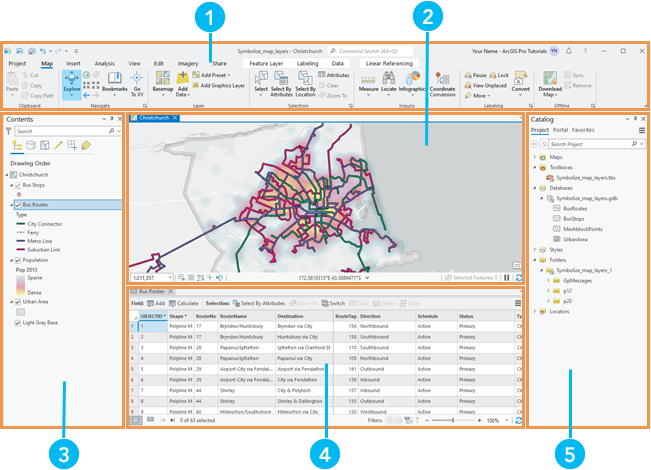Click the Population color ramp legend
The height and width of the screenshot is (470, 651).
click(x=21, y=285)
